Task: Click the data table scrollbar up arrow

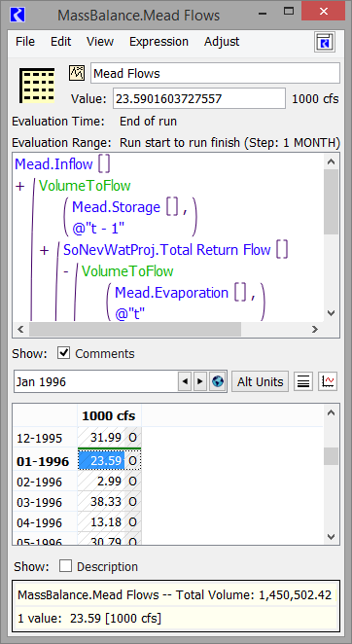Action: pos(331,412)
